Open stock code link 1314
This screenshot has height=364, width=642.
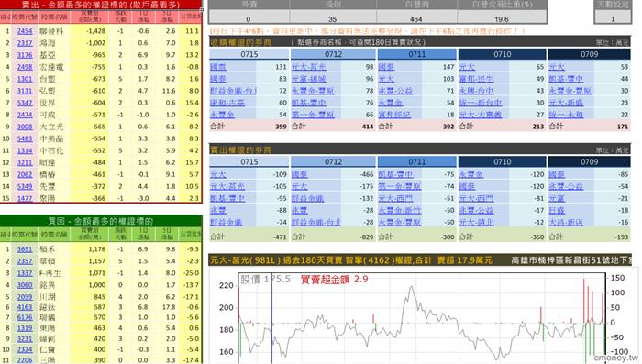(25, 150)
